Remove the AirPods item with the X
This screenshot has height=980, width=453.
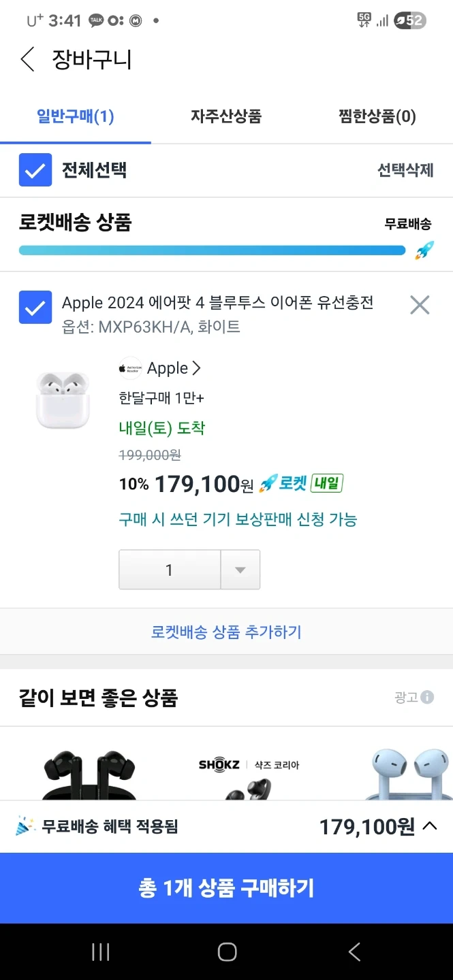(420, 305)
